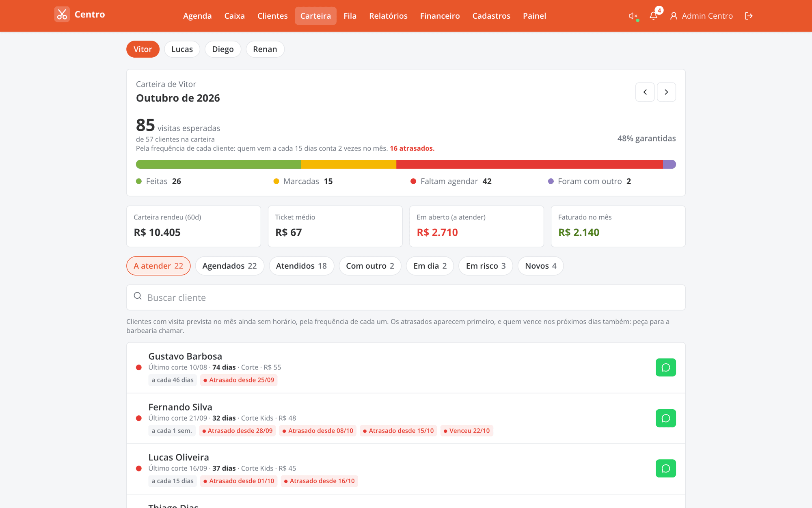Viewport: 812px width, 508px height.
Task: Click the Admin Centro user icon
Action: pos(674,16)
